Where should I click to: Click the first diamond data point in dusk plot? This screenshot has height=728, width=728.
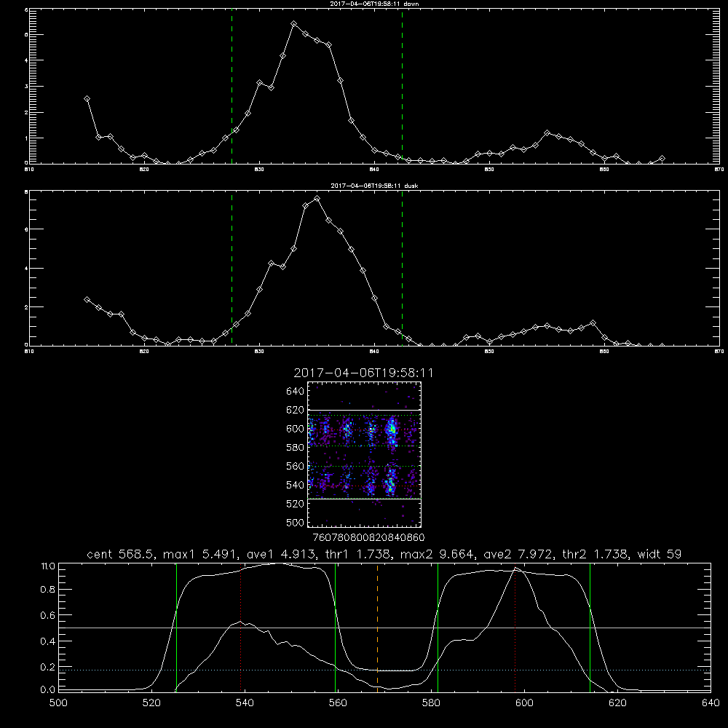click(87, 300)
